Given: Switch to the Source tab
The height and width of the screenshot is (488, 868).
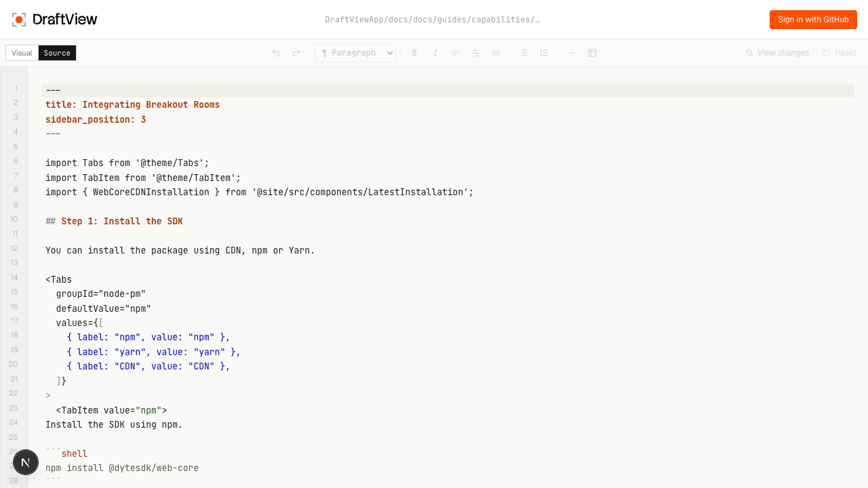Looking at the screenshot, I should click(x=57, y=53).
